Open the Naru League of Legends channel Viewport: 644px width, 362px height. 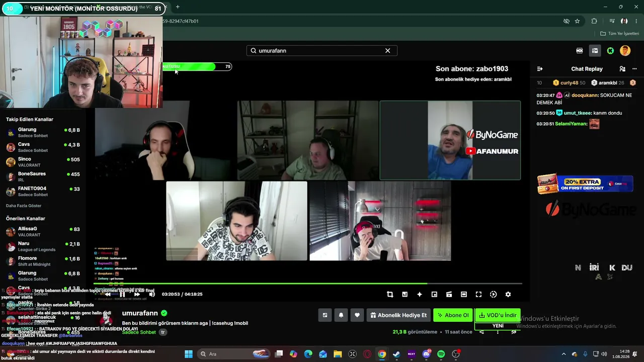[43, 246]
